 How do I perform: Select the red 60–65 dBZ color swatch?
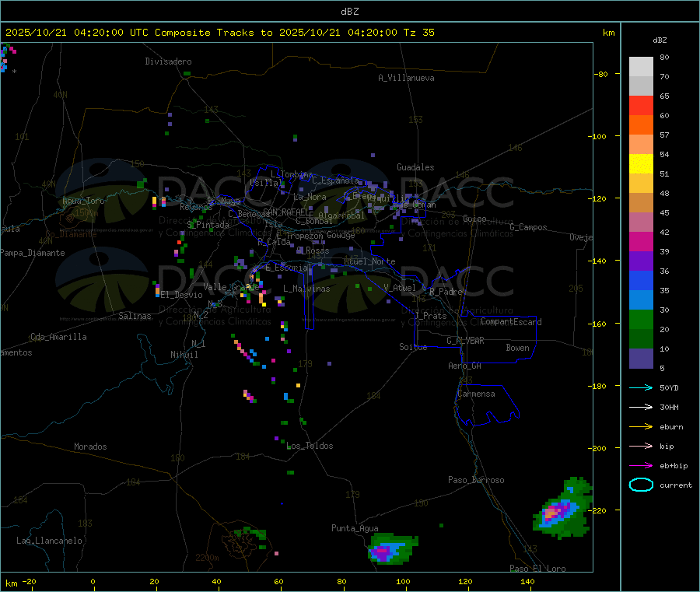click(641, 105)
